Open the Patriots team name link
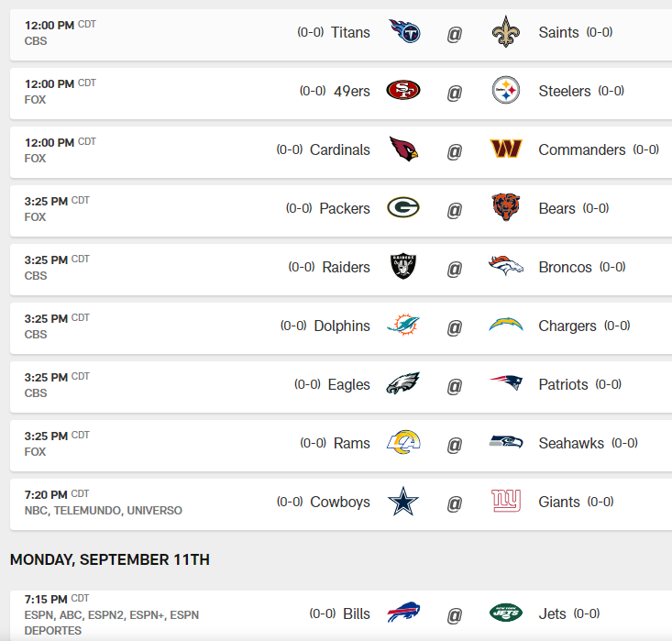The width and height of the screenshot is (672, 641). (563, 384)
